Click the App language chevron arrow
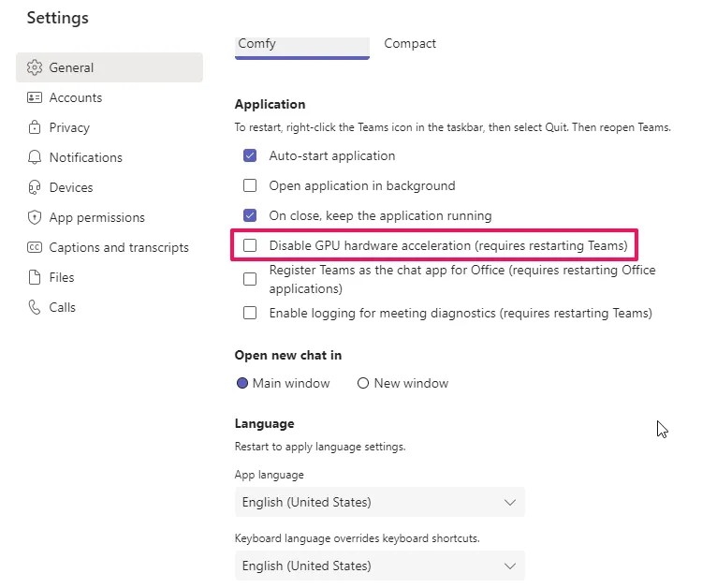Screen dimensions: 702x588 510,503
